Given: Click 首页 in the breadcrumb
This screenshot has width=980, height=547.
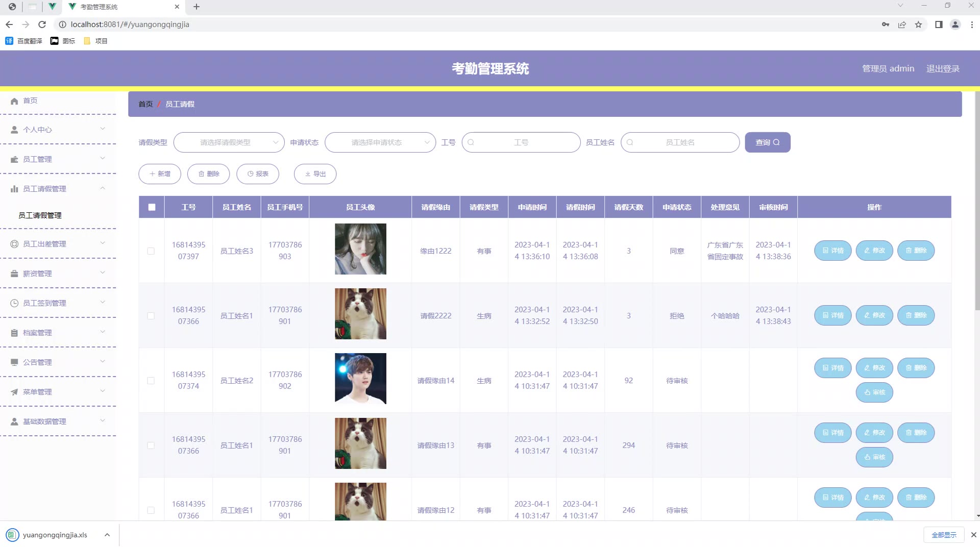Looking at the screenshot, I should click(145, 104).
